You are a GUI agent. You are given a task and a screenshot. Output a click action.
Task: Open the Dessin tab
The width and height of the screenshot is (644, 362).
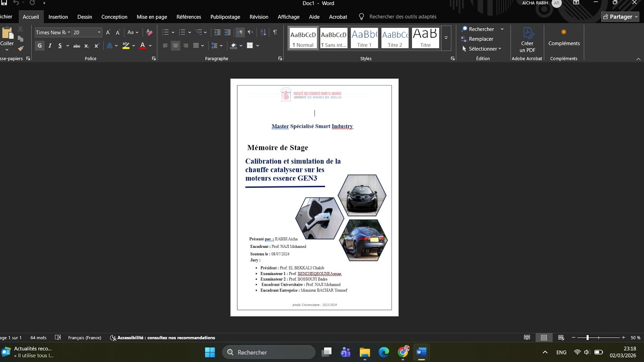click(x=85, y=17)
